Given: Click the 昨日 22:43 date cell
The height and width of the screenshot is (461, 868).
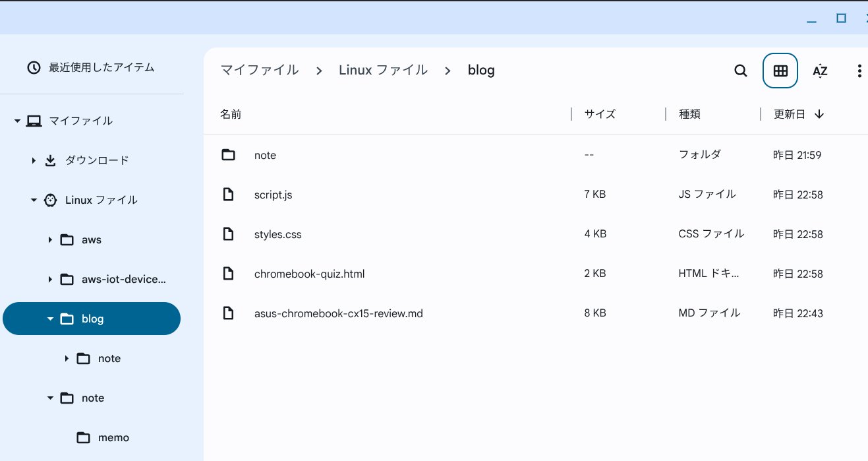Looking at the screenshot, I should click(x=797, y=313).
